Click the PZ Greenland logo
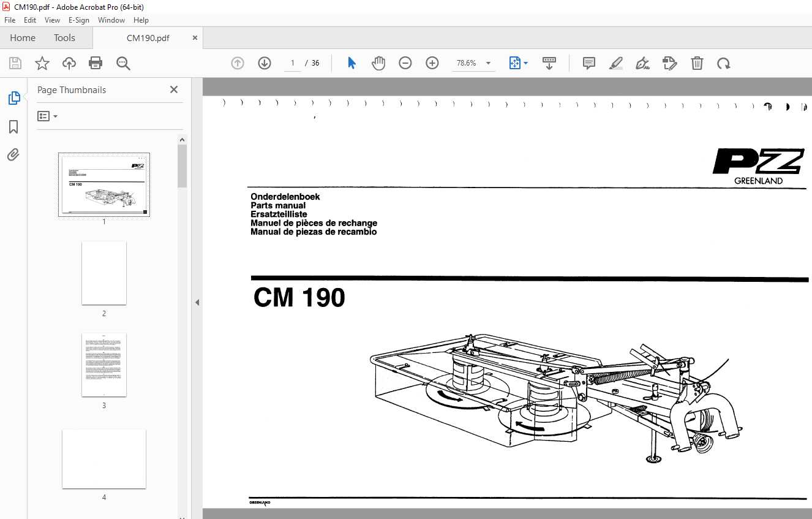This screenshot has height=519, width=812. (758, 166)
